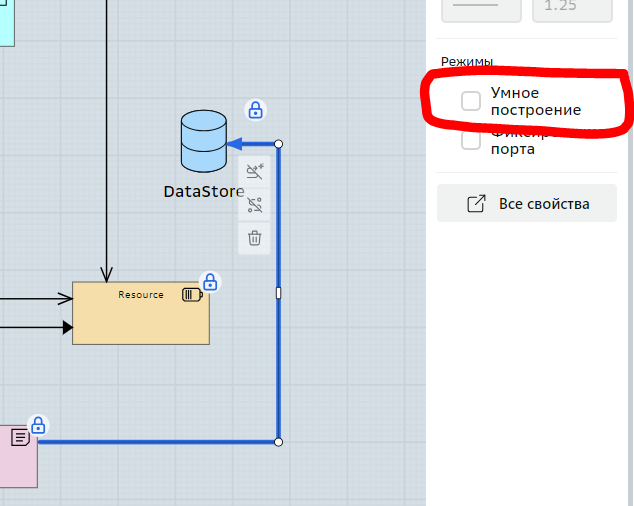Toggle the port fixation checkbox
Screen dimensions: 634x506
471,140
